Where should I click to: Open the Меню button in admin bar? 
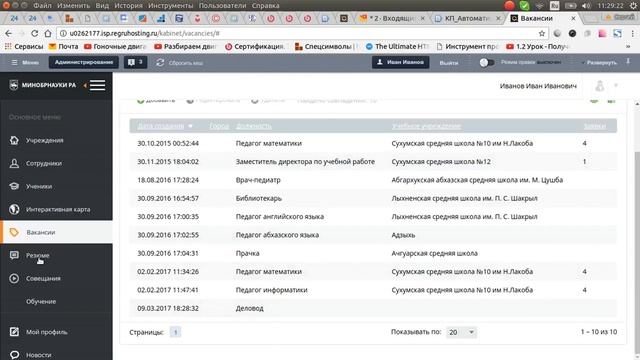coord(25,62)
